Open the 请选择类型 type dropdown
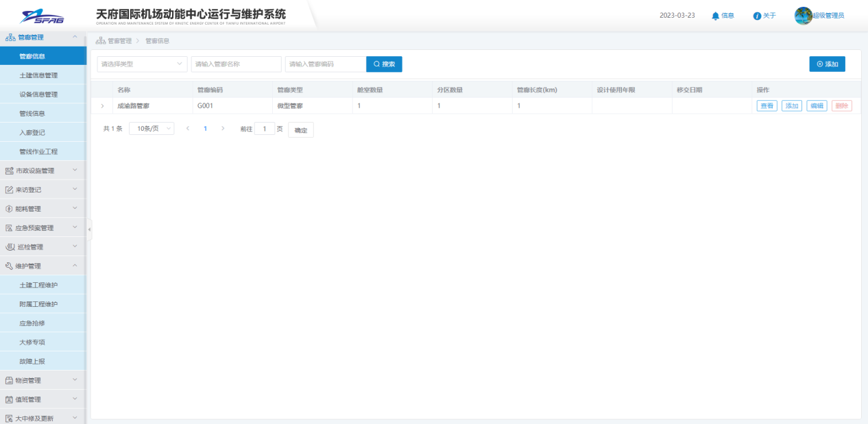This screenshot has width=868, height=424. coord(142,64)
